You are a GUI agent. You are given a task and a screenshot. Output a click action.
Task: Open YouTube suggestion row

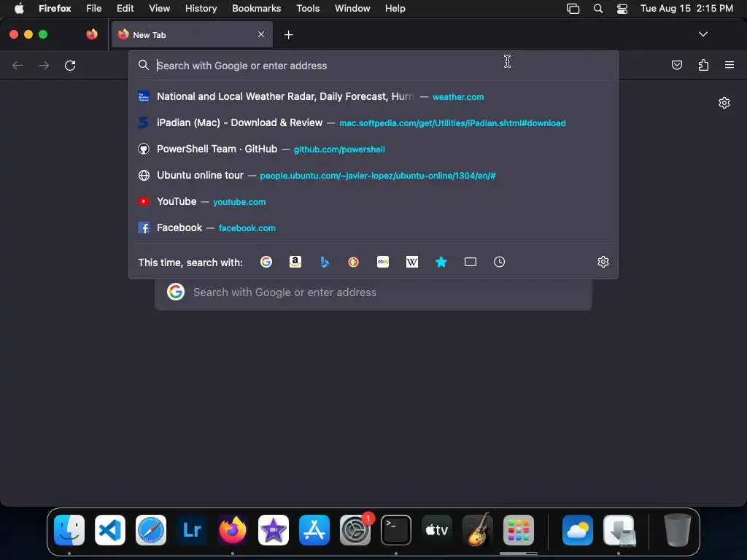pos(373,201)
